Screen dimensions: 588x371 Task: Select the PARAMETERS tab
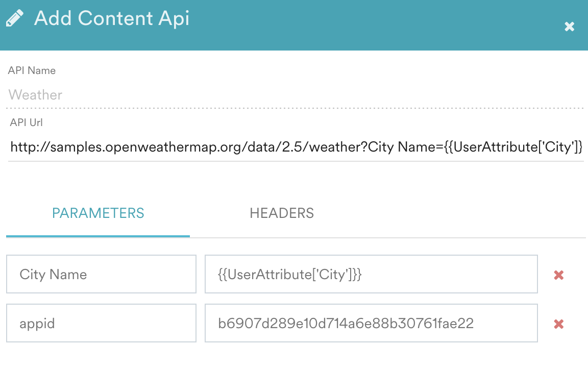(x=98, y=213)
